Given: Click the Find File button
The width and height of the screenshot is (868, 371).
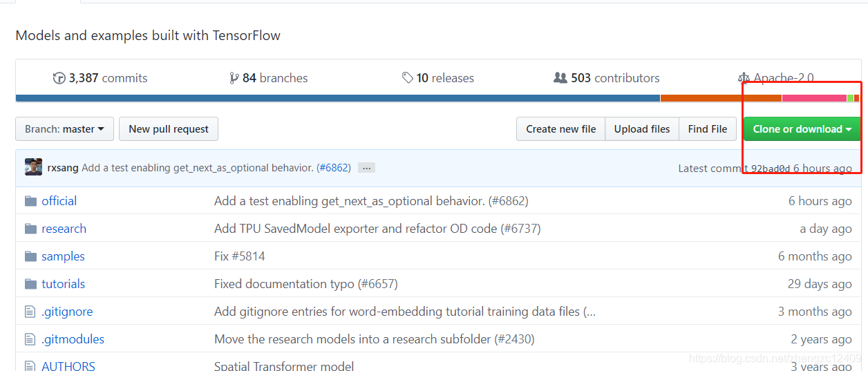Looking at the screenshot, I should [708, 129].
